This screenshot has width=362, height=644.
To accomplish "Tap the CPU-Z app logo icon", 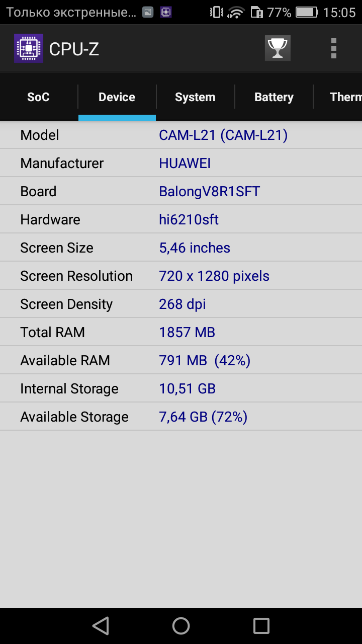I will pyautogui.click(x=29, y=49).
